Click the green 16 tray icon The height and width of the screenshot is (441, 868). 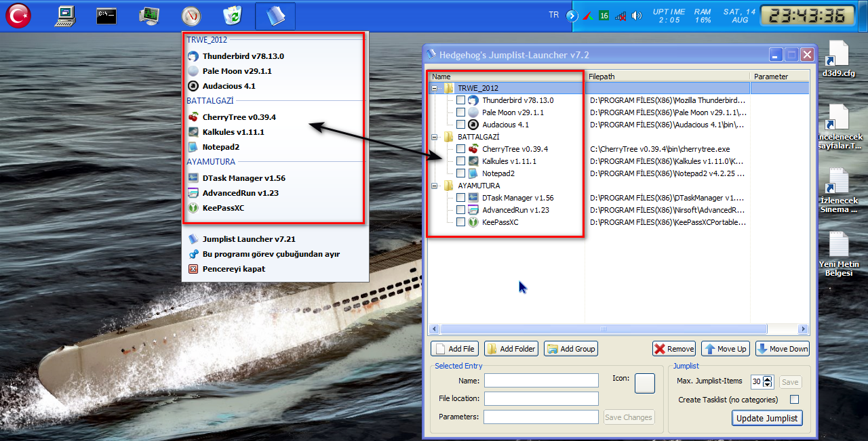click(x=604, y=16)
